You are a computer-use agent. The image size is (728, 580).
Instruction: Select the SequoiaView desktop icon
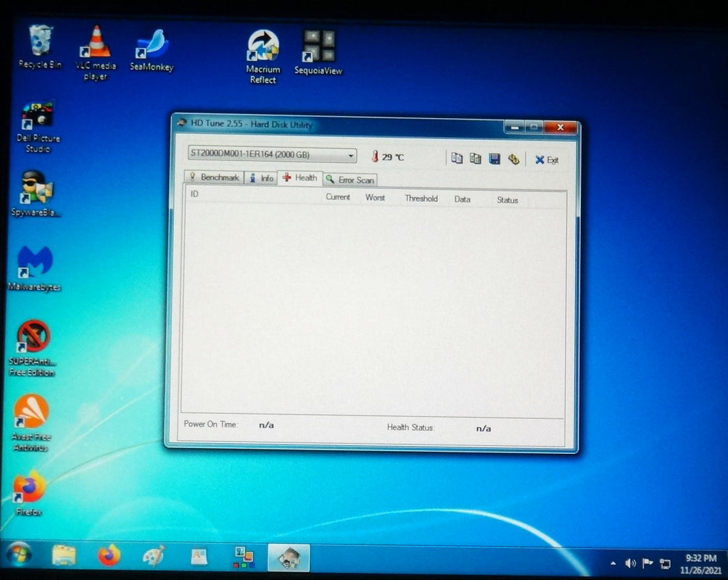click(x=318, y=52)
